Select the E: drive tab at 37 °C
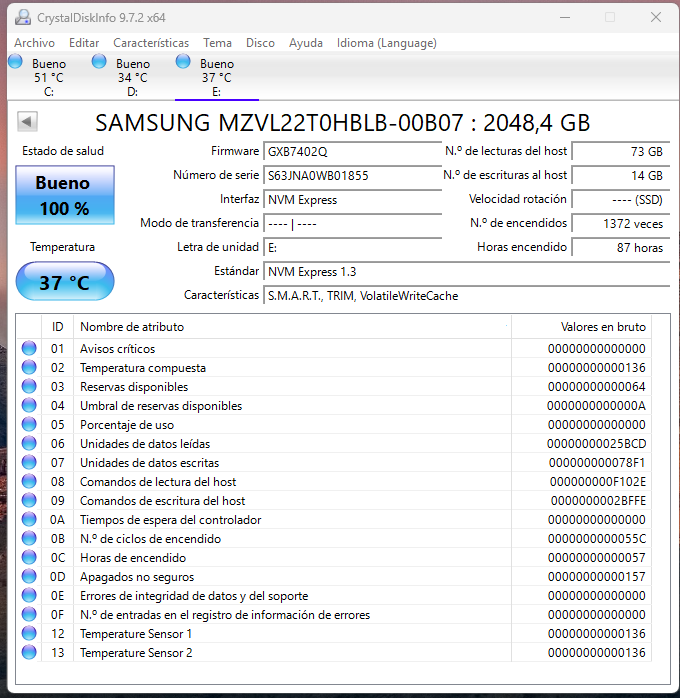The width and height of the screenshot is (680, 698). point(216,77)
